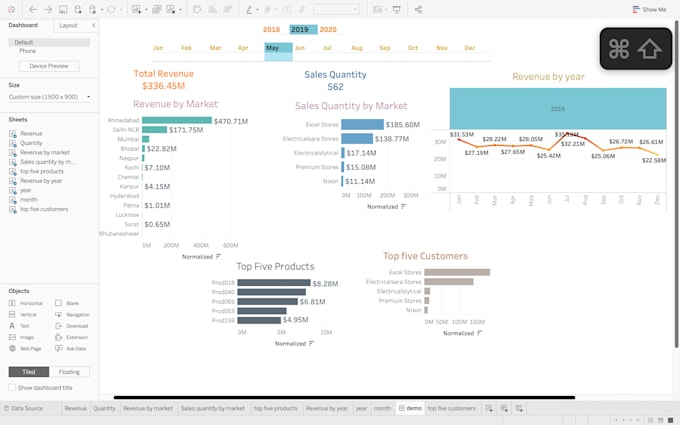The width and height of the screenshot is (680, 425).
Task: Click the Device Preview button
Action: (x=49, y=66)
